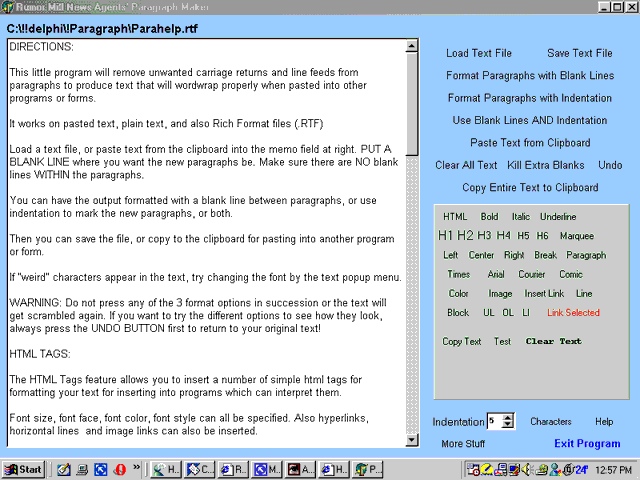This screenshot has width=640, height=480.
Task: Select Use Blank Lines AND Indentation
Action: (x=530, y=120)
